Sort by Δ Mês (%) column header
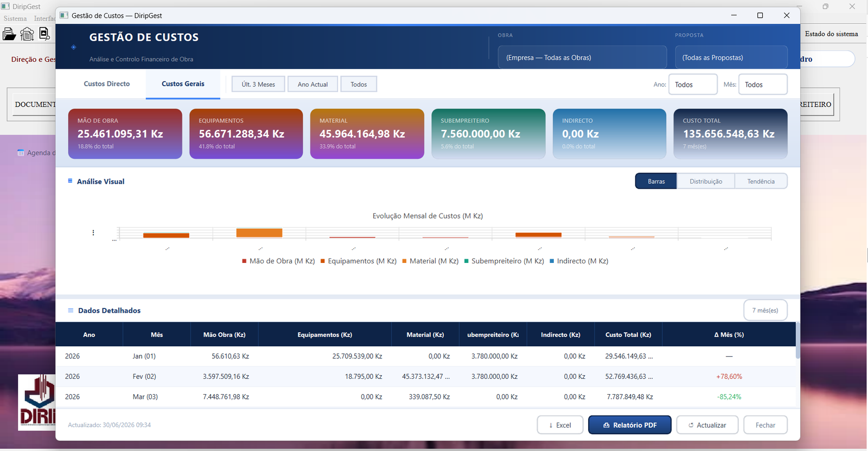The height and width of the screenshot is (451, 868). point(729,334)
